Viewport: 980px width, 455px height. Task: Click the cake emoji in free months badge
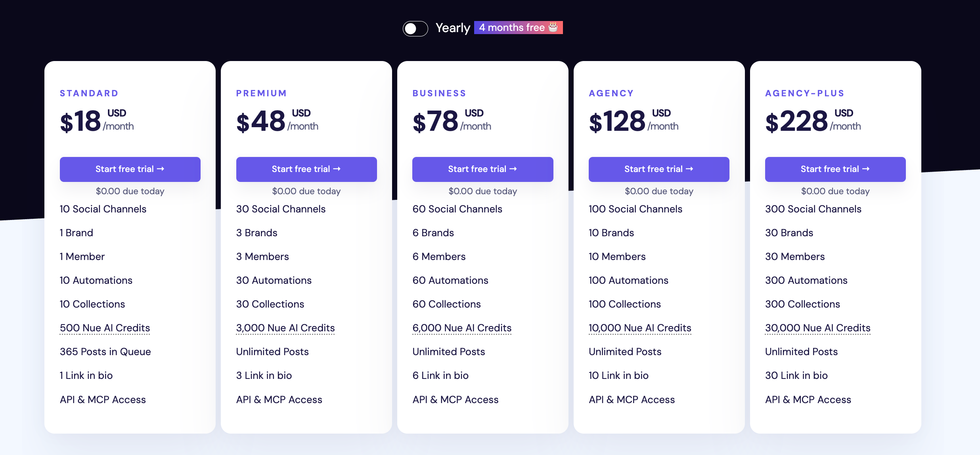pos(553,27)
